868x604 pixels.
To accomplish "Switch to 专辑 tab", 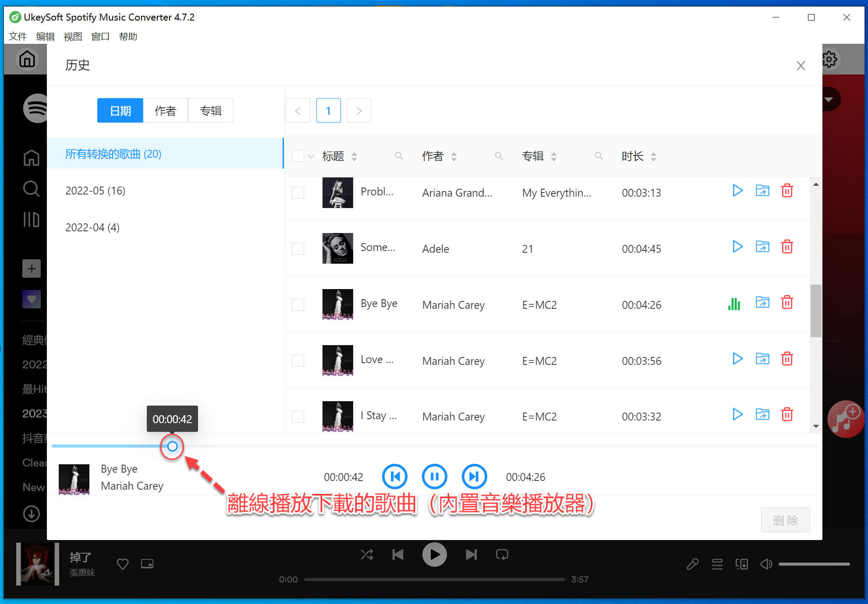I will (211, 110).
